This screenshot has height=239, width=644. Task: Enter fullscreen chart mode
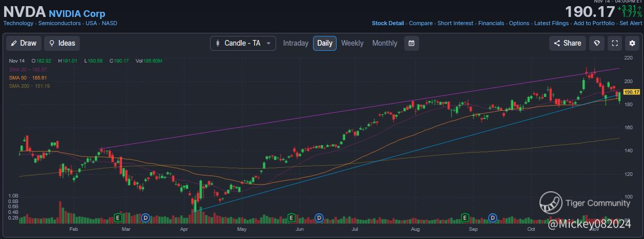[615, 43]
